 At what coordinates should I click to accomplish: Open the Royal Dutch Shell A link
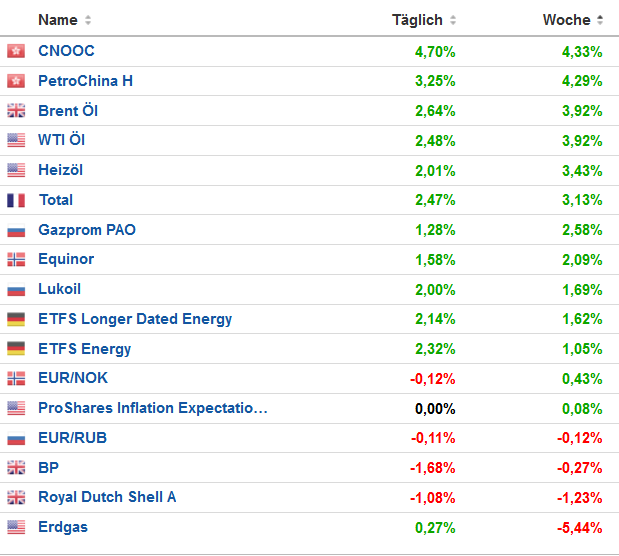(107, 498)
